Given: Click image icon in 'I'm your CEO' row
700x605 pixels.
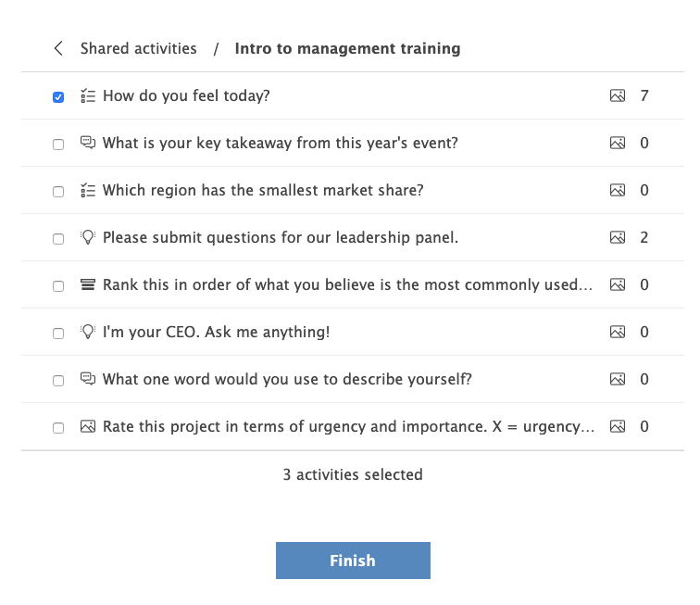Looking at the screenshot, I should coord(618,332).
